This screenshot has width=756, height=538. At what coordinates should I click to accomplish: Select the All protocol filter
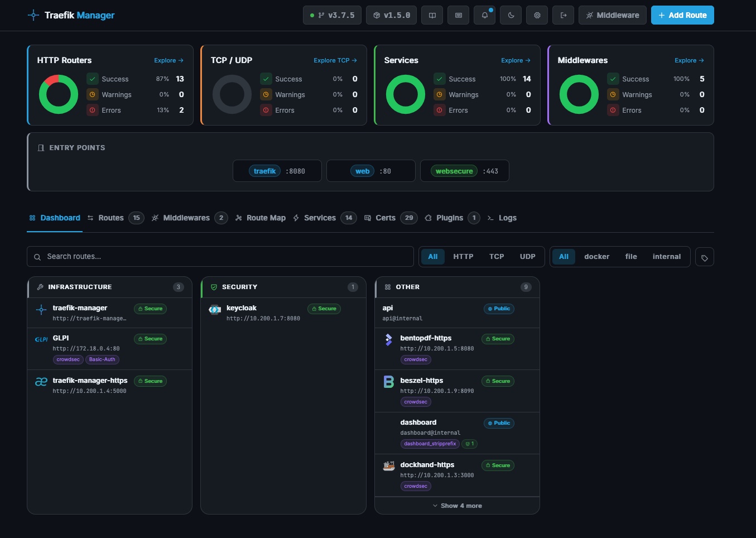pos(433,257)
